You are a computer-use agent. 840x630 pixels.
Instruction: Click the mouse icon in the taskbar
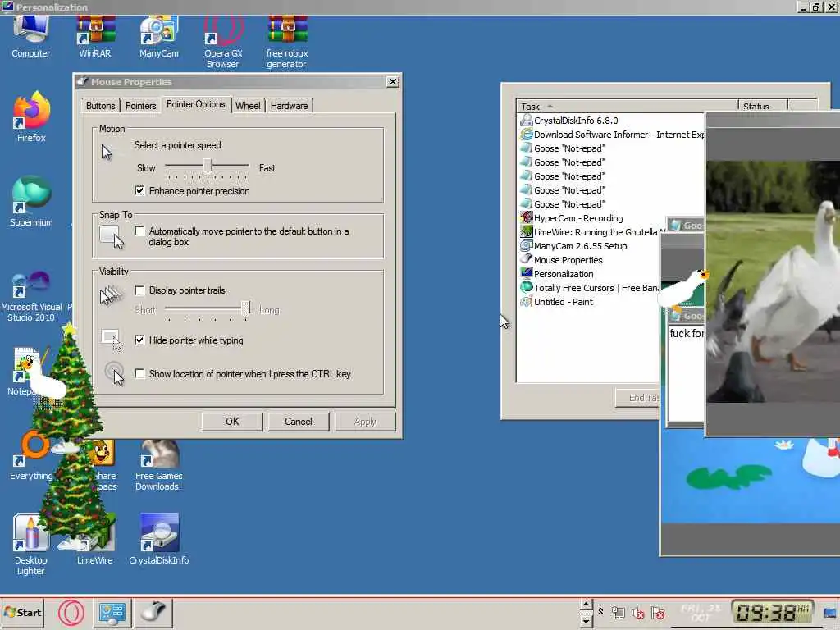coord(153,613)
